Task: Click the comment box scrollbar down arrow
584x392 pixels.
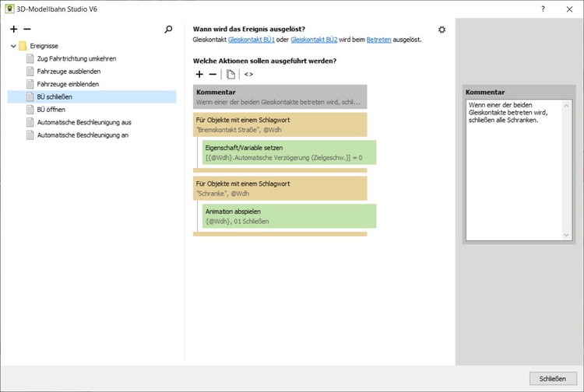Action: 568,235
